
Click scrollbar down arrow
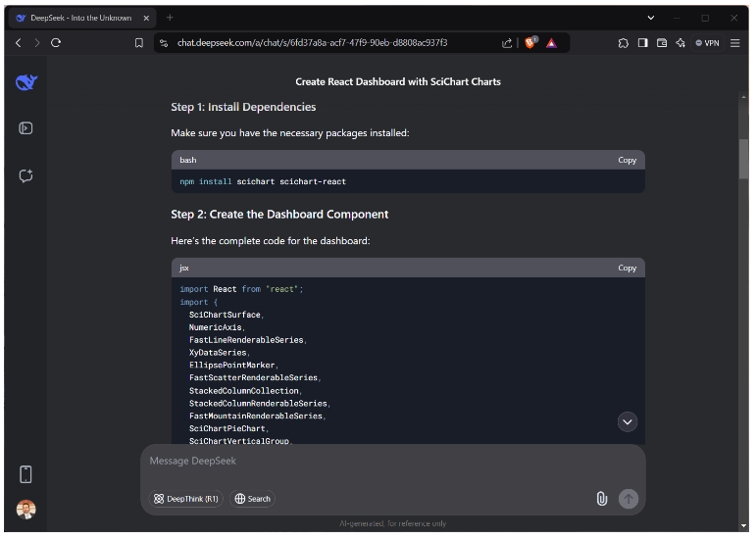pos(743,525)
